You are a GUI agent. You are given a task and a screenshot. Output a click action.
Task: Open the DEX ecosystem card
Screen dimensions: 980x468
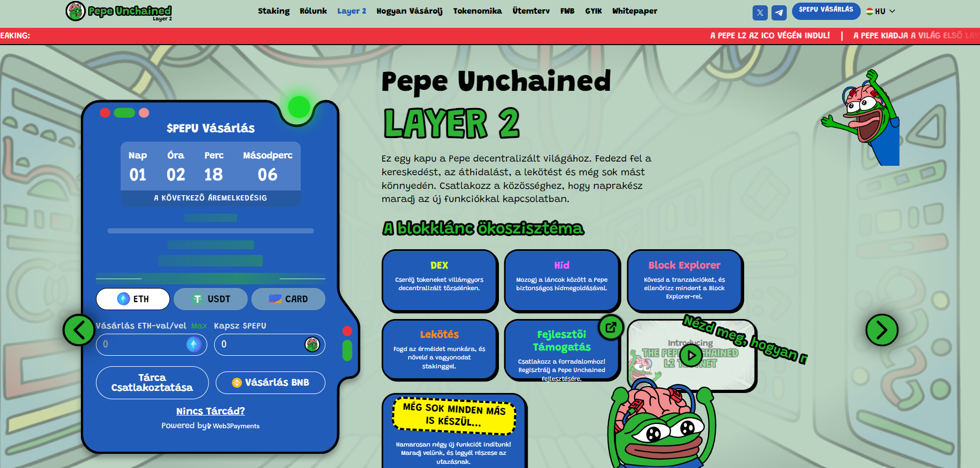click(x=440, y=280)
